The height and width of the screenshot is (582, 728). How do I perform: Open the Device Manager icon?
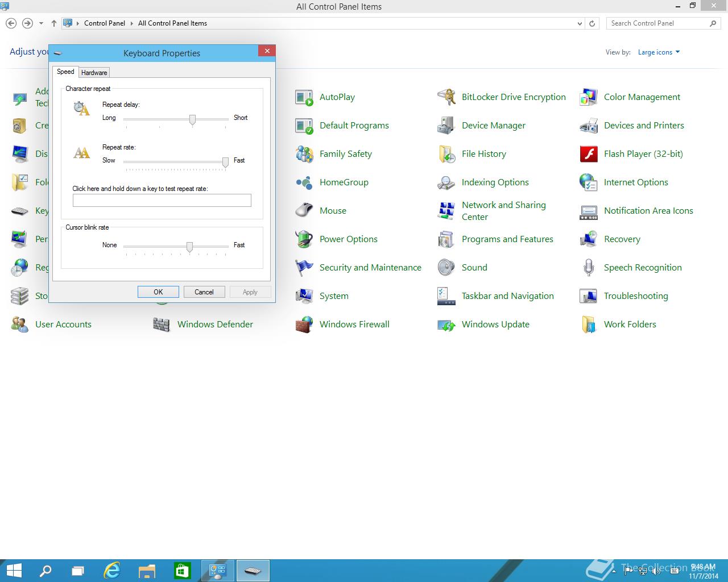[x=446, y=126]
